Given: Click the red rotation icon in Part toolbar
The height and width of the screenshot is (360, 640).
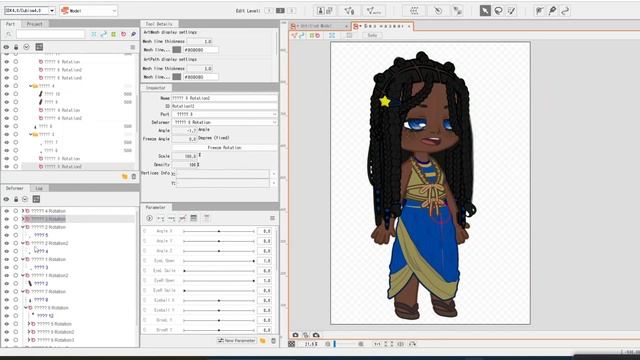Looking at the screenshot, I should pyautogui.click(x=123, y=34).
